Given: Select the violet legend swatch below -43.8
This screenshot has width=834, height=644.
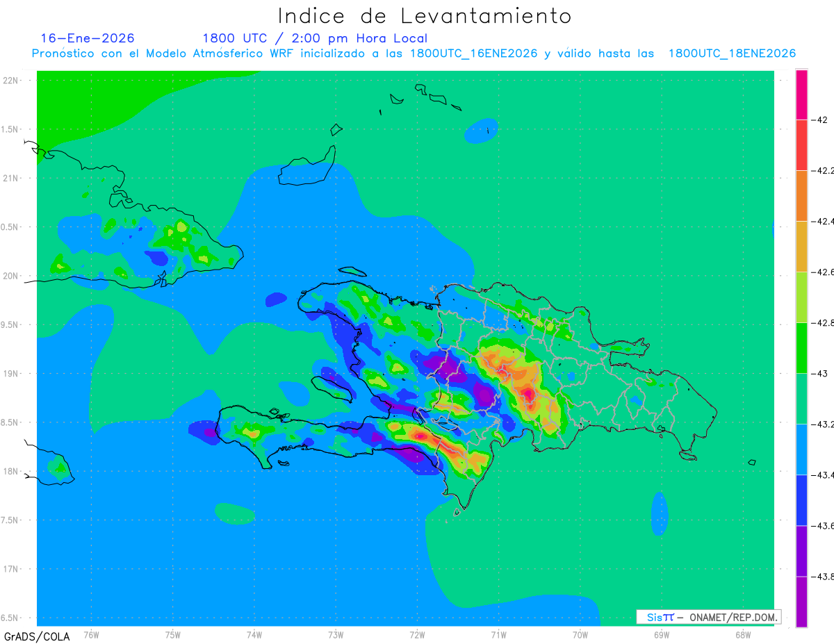Looking at the screenshot, I should 801,602.
